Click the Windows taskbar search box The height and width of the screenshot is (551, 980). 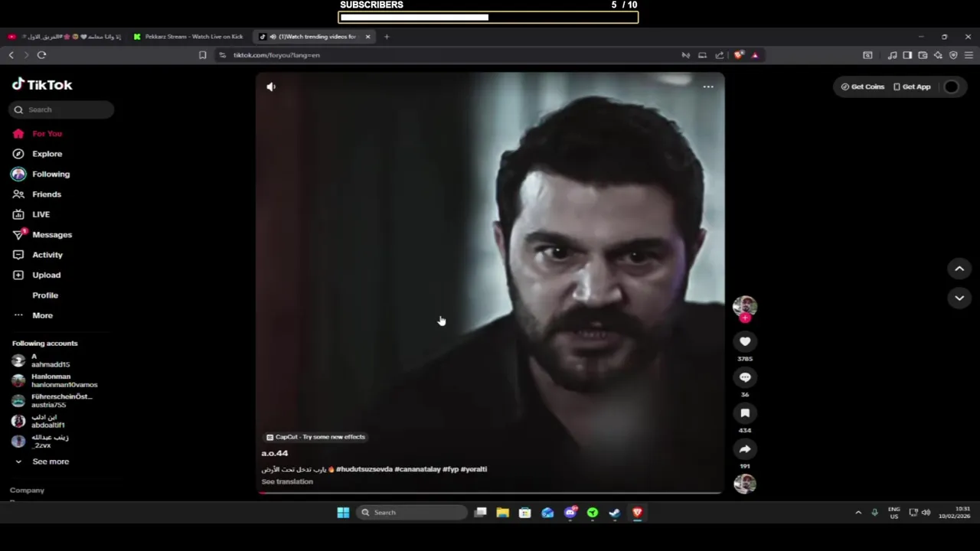coord(412,513)
